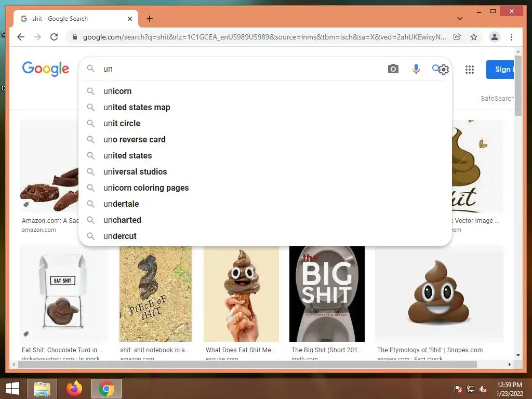Viewport: 532px width, 399px height.
Task: Close the 'shit - Google Search' tab
Action: 129,19
